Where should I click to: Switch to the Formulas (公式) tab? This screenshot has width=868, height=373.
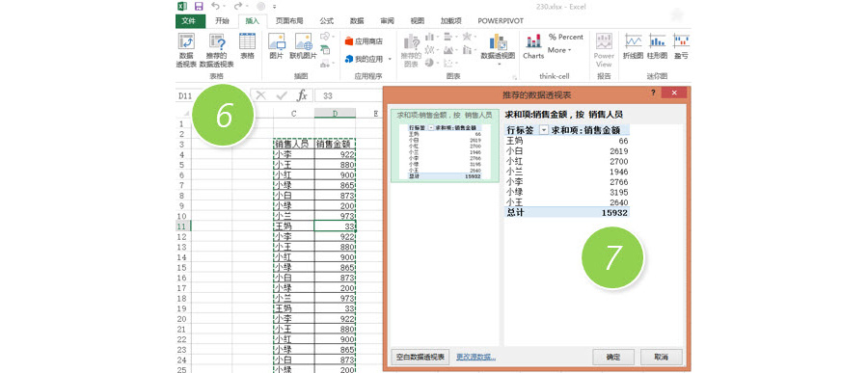point(327,21)
